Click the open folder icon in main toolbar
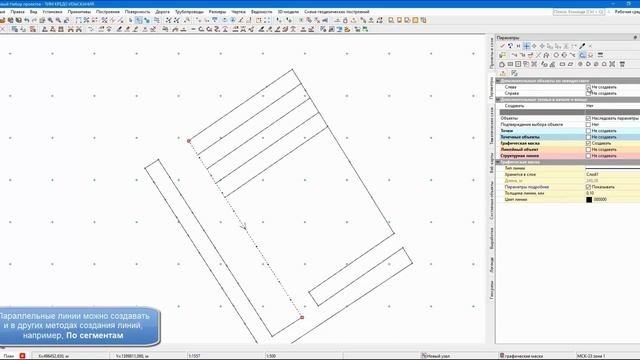The width and height of the screenshot is (640, 360). [3, 20]
